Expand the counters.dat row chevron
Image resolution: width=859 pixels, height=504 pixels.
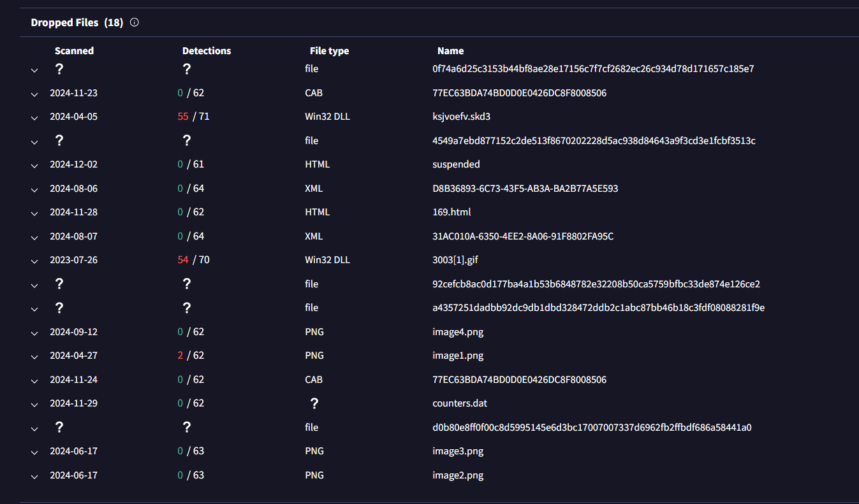(34, 405)
